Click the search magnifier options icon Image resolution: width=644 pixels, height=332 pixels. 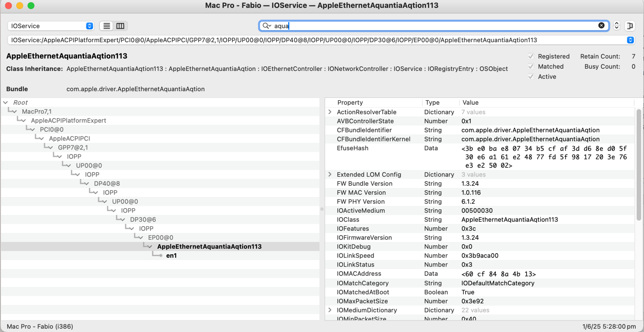pos(267,26)
